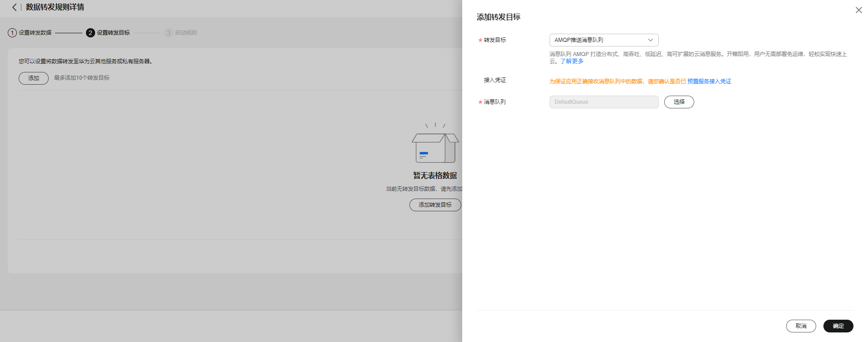Click the 接入凭证 label
868x342 pixels.
coord(495,80)
